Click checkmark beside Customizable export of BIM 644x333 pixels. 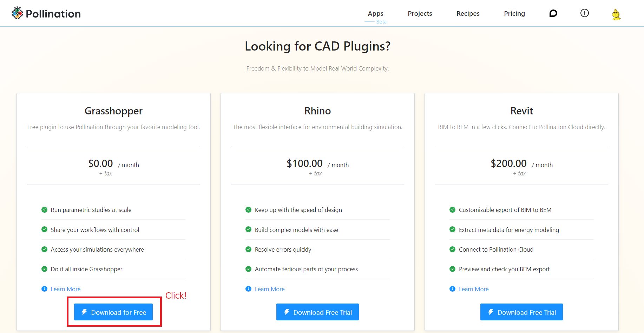pos(452,210)
